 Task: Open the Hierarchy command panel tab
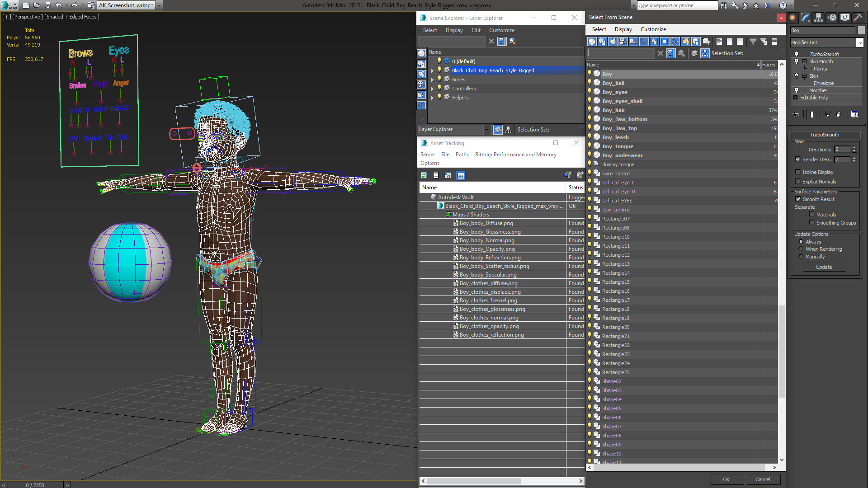coord(819,18)
